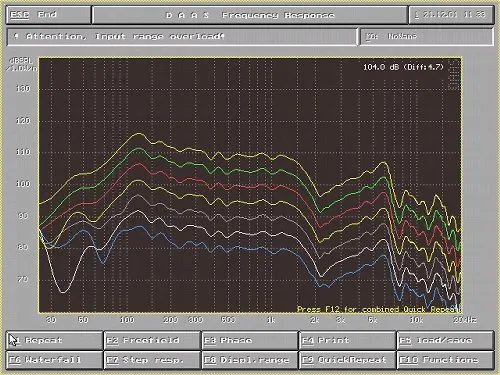Click the 70 dB axis value
Viewport: 500px width, 375px height.
click(23, 279)
